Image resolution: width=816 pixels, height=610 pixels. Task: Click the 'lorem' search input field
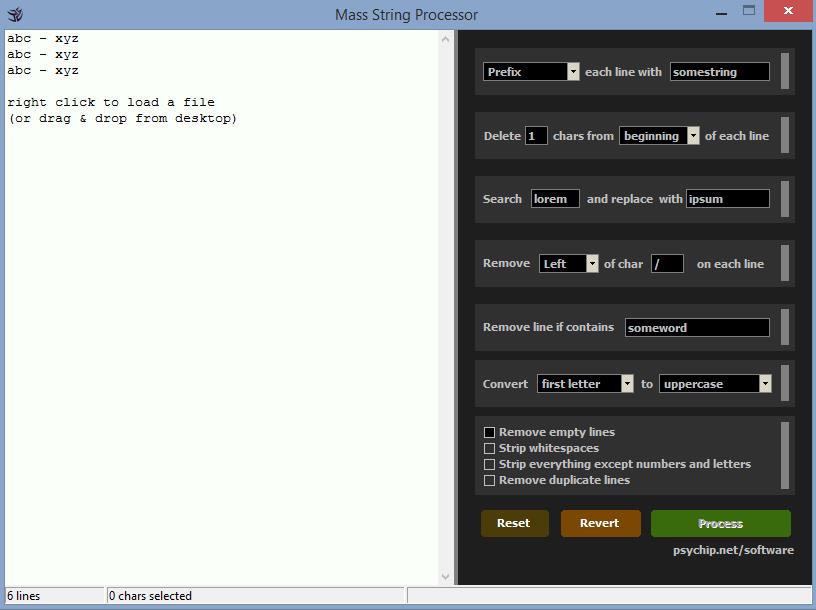(555, 199)
